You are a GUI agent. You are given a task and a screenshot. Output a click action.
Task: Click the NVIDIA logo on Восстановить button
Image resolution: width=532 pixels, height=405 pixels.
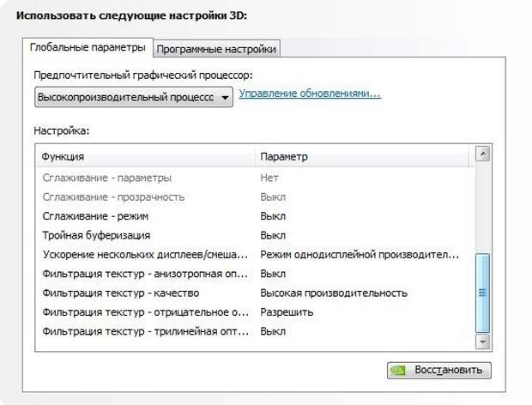[x=399, y=371]
